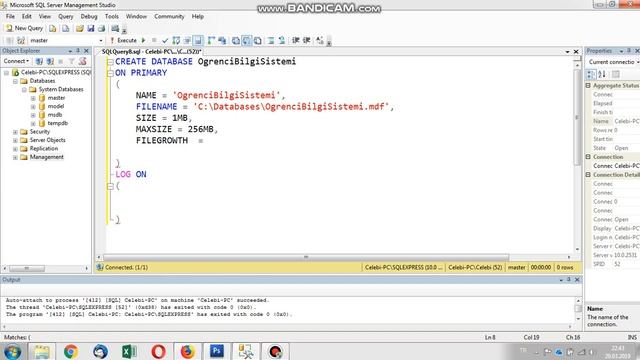Collapse the Connection Details section
The image size is (640, 360).
(588, 175)
